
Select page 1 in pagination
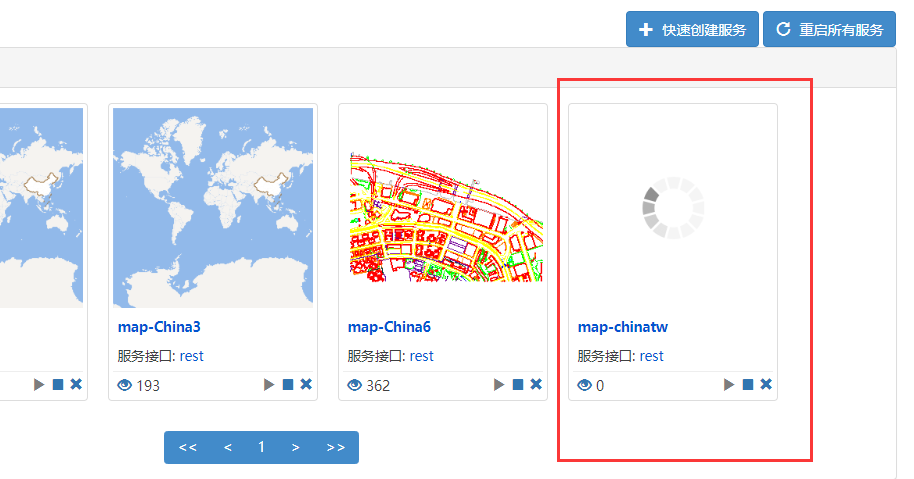click(261, 448)
